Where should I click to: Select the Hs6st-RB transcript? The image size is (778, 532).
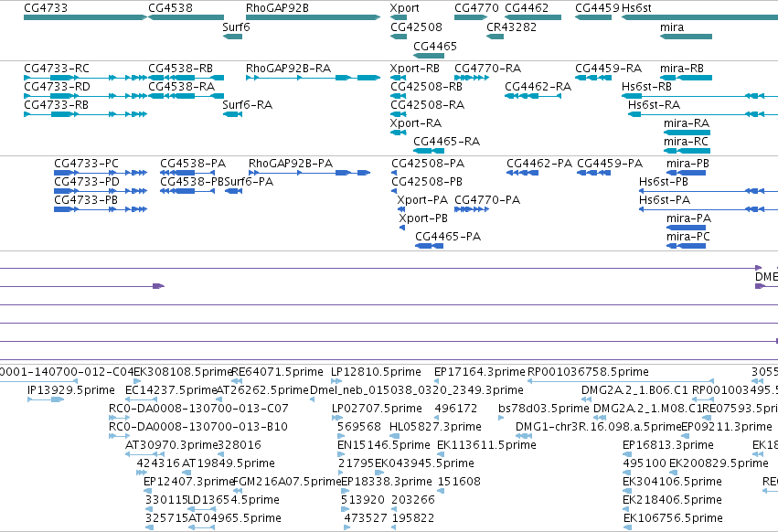[x=699, y=96]
